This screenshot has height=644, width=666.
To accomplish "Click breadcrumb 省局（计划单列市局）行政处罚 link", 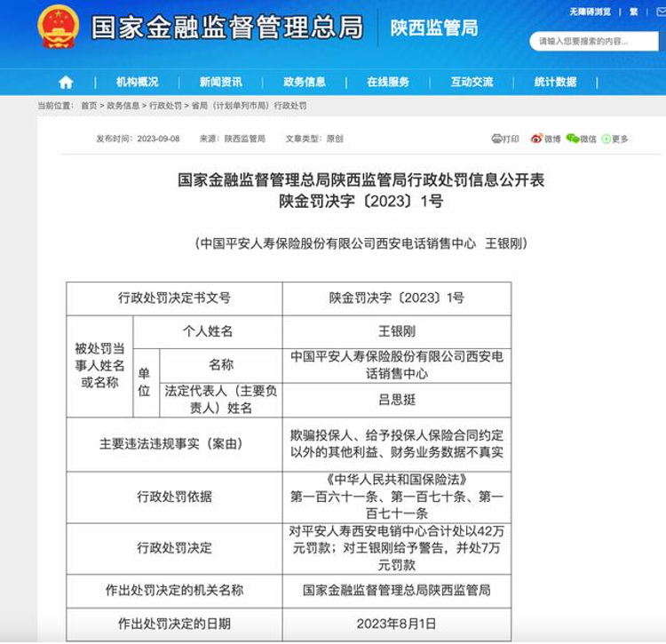I will [249, 106].
